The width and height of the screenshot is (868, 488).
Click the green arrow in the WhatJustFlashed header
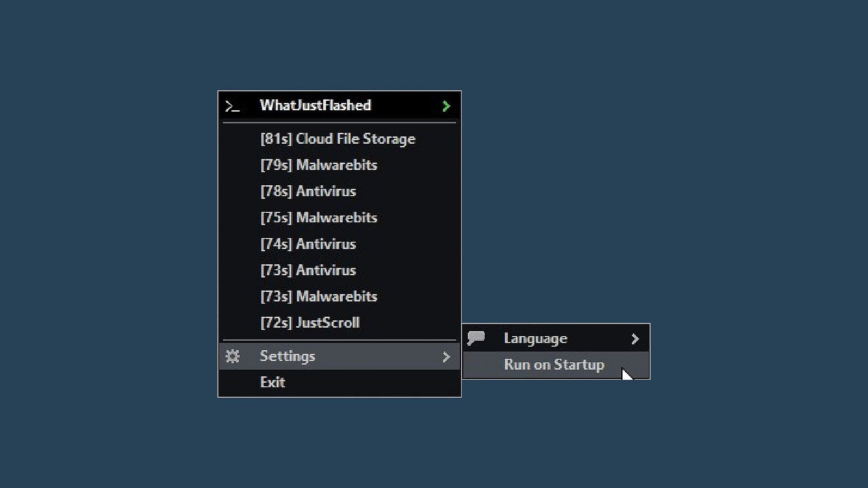pos(446,106)
